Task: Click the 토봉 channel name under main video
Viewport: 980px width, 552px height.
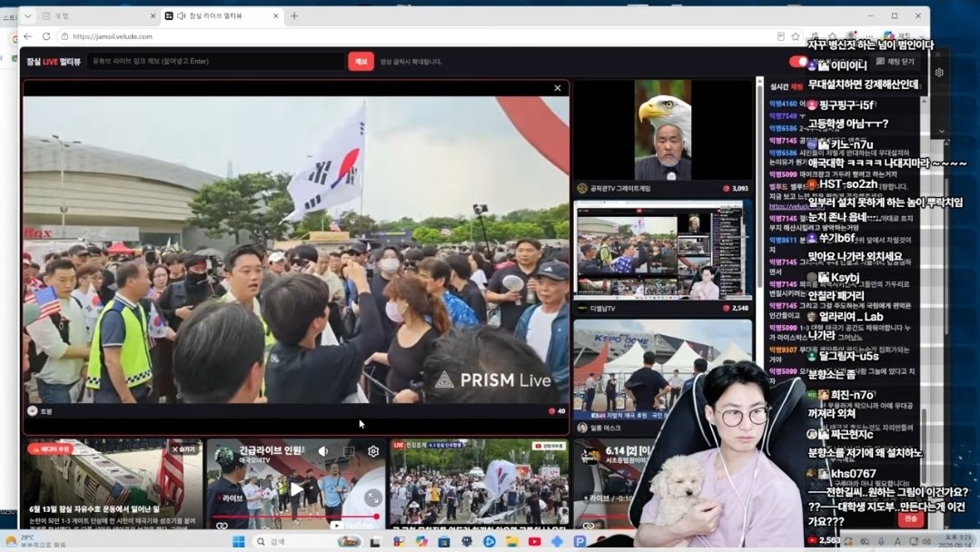Action: (x=46, y=411)
